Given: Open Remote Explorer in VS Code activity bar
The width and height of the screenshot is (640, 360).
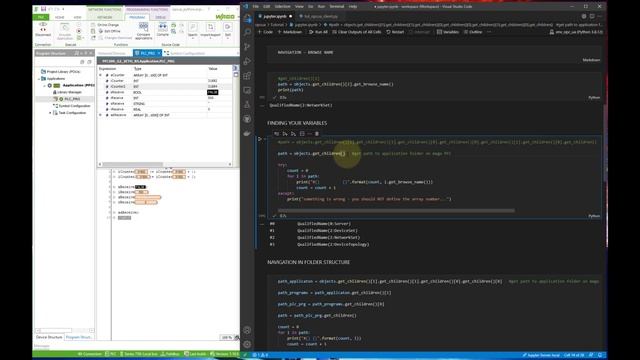Looking at the screenshot, I should [x=247, y=90].
